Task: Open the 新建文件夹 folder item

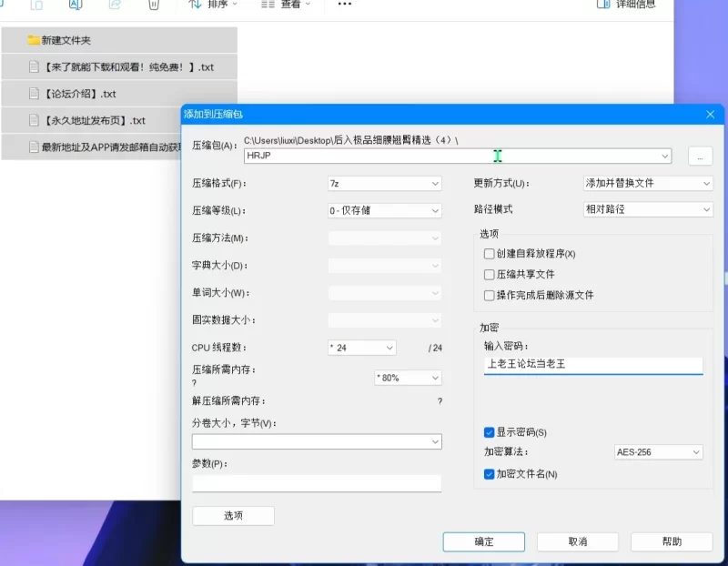Action: [x=66, y=40]
